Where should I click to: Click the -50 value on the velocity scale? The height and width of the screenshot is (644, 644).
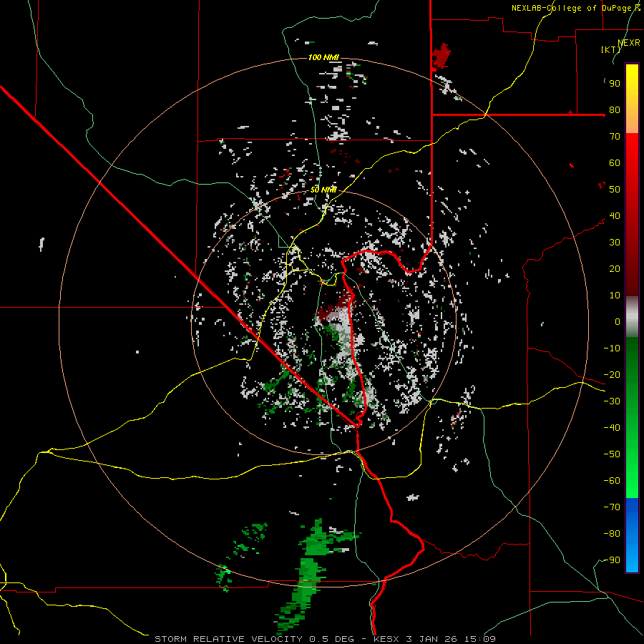[612, 454]
